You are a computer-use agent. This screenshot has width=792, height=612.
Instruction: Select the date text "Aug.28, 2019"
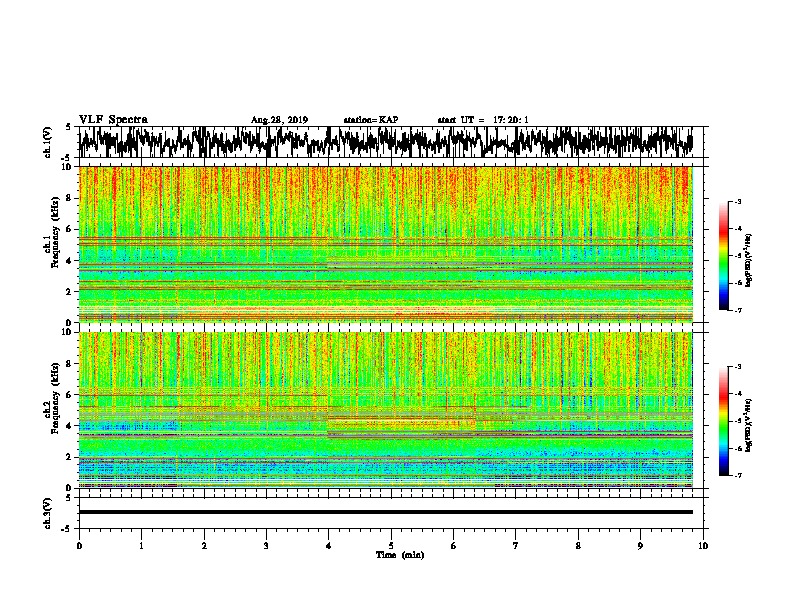click(279, 120)
